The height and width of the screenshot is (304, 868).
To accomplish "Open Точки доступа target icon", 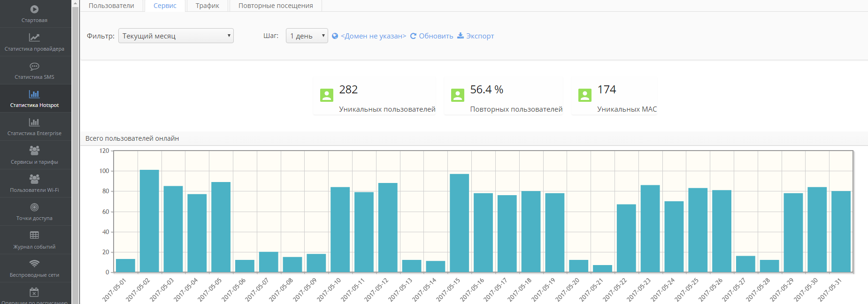I will pyautogui.click(x=34, y=207).
